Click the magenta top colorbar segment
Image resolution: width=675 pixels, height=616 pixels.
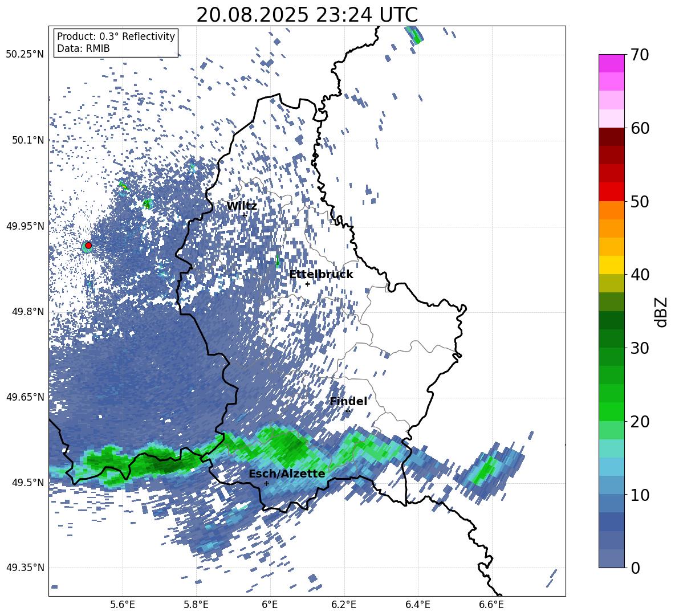point(611,63)
